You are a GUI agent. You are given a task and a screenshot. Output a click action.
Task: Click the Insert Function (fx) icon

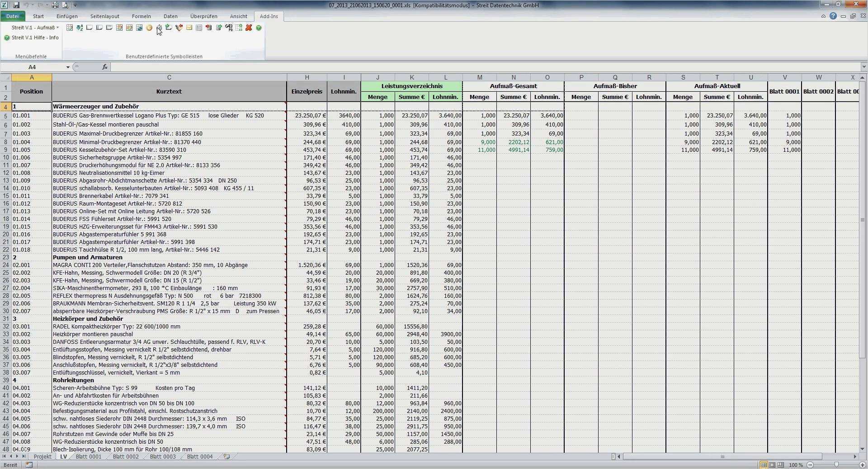(104, 67)
